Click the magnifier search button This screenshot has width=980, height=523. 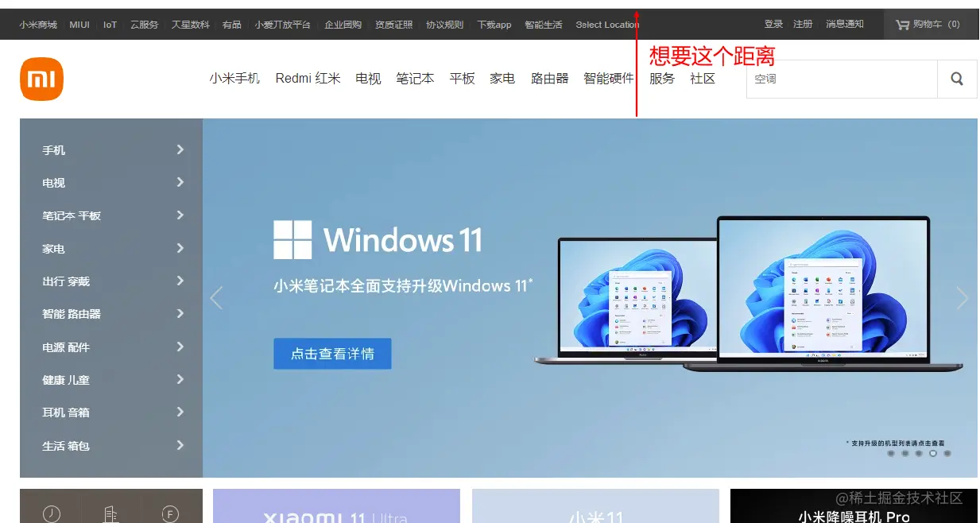pyautogui.click(x=957, y=79)
